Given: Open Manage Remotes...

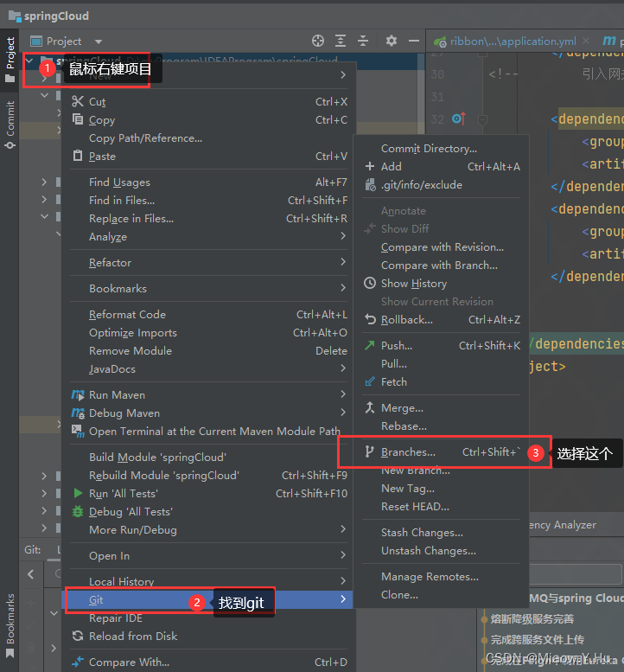Looking at the screenshot, I should pyautogui.click(x=430, y=577).
